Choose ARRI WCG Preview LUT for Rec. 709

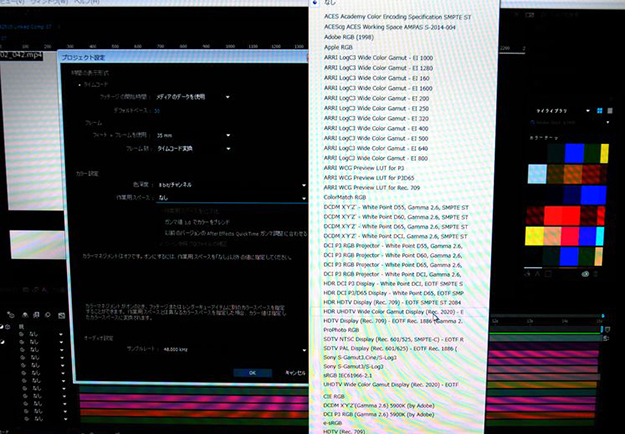(x=372, y=187)
